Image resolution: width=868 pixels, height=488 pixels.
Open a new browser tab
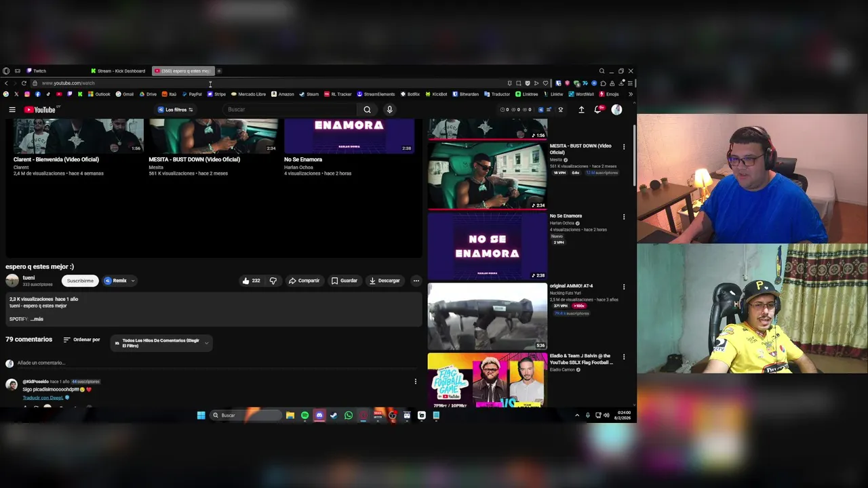pos(219,71)
